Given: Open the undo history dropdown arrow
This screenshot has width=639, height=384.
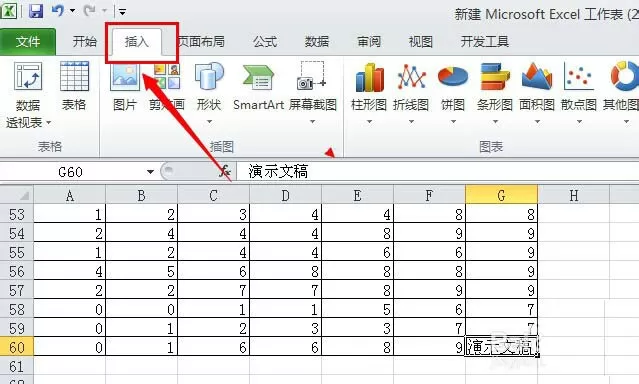Looking at the screenshot, I should (x=72, y=11).
